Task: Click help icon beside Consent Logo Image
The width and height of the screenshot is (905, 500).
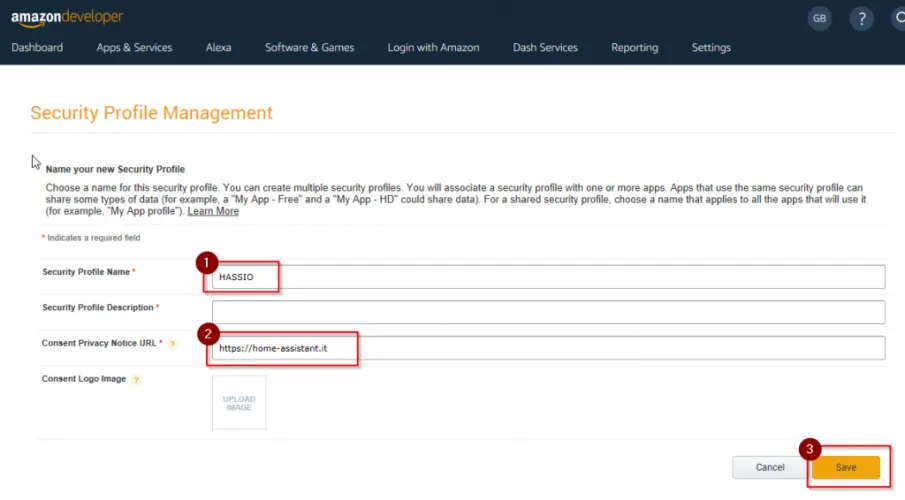Action: [x=136, y=380]
